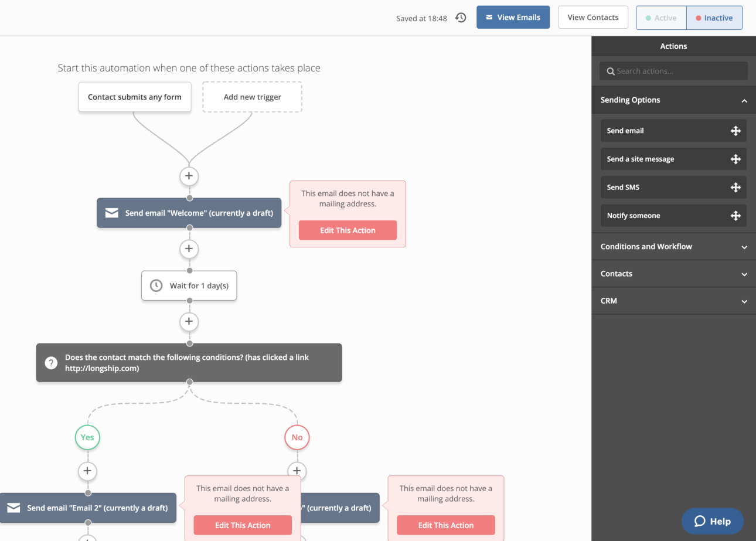Click the clock icon on the Wait step
756x541 pixels.
coord(156,285)
